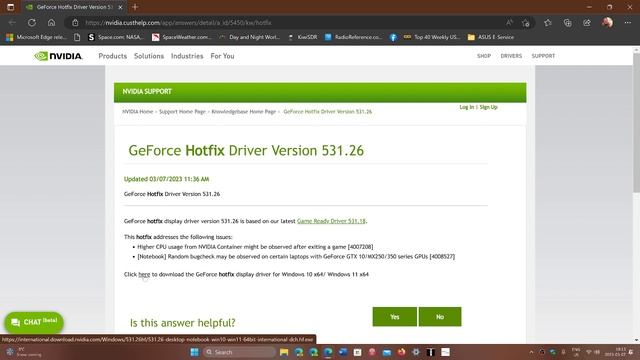The width and height of the screenshot is (640, 360).
Task: Click 'here' to download hotfix driver
Action: tap(144, 274)
